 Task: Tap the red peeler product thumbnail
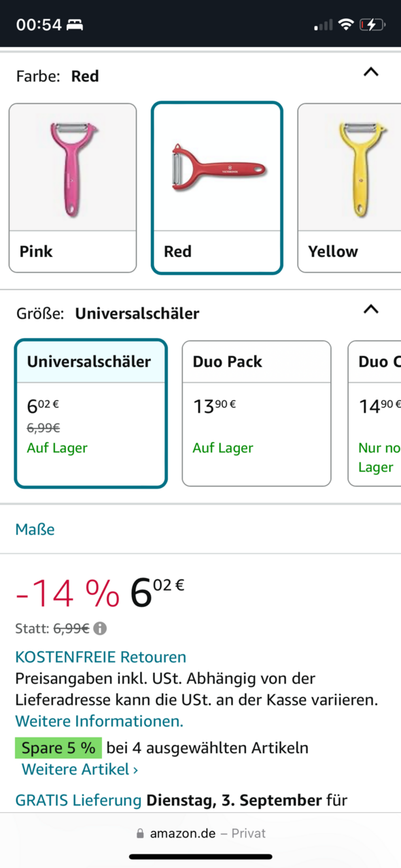coord(217,167)
